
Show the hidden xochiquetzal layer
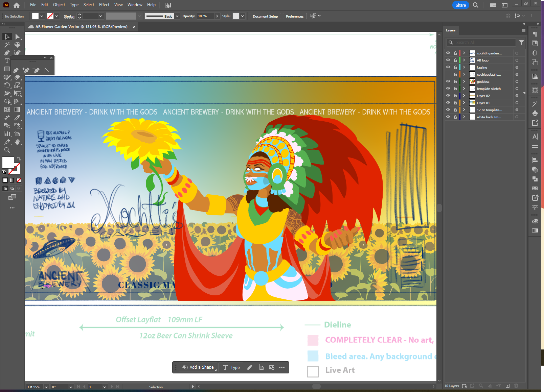tap(448, 74)
